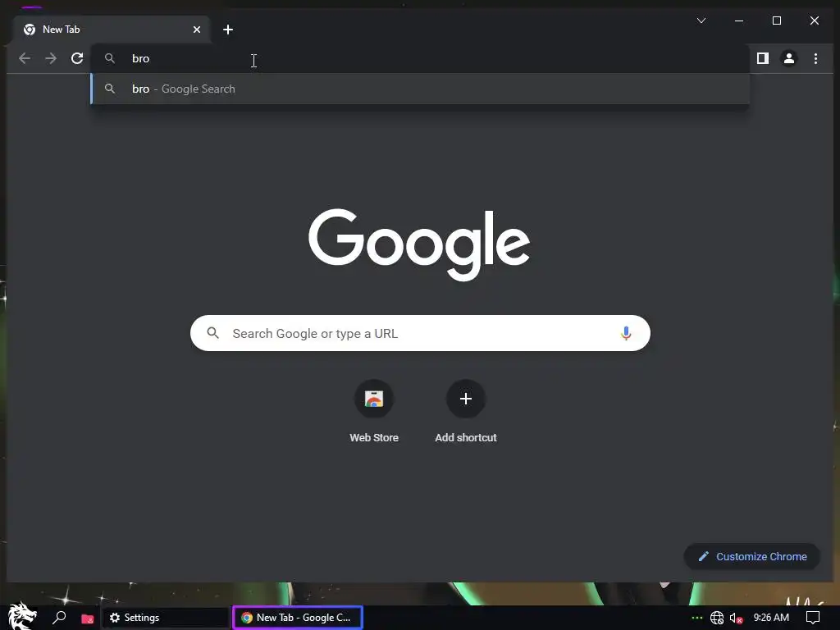Click the address bar containing 'bro'
The width and height of the screenshot is (840, 630).
(x=420, y=58)
